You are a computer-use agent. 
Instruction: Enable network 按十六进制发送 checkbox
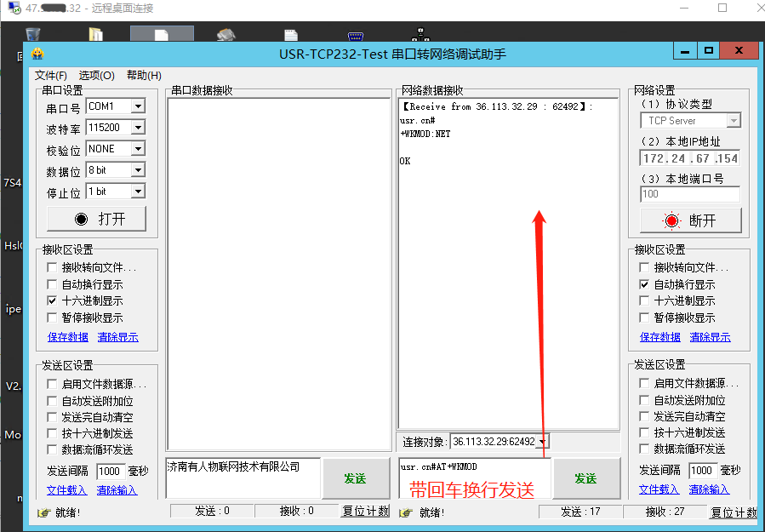click(644, 432)
